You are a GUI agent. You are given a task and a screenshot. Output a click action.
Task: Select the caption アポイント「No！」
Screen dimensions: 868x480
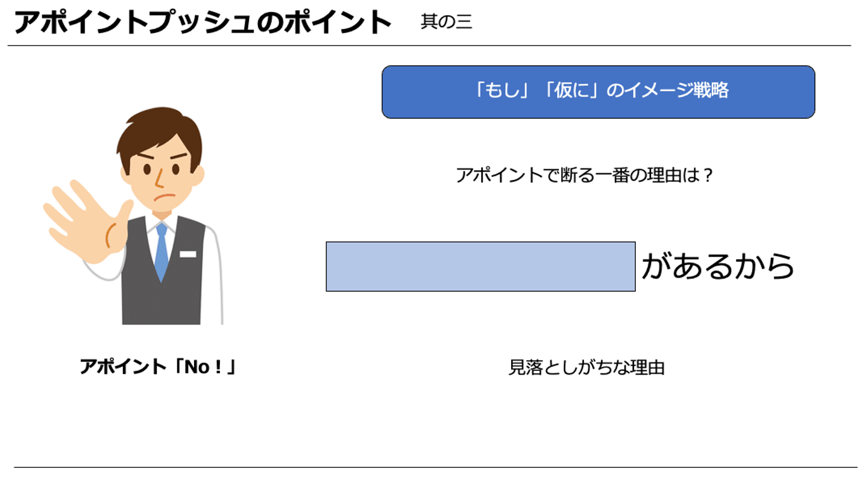pos(158,366)
